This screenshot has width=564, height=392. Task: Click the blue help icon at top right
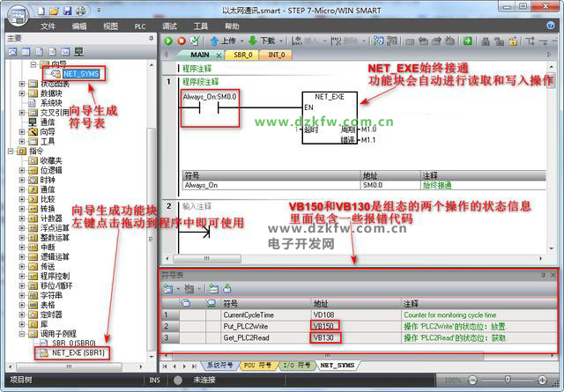(553, 26)
